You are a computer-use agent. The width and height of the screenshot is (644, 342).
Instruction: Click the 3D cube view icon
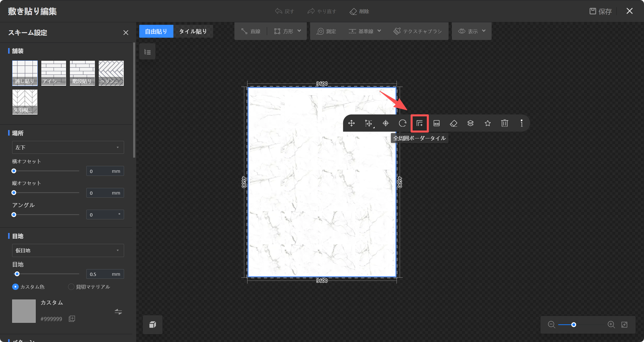point(153,324)
